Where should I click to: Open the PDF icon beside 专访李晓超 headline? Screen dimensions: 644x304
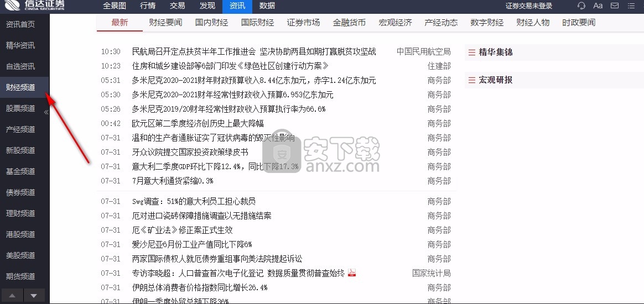tap(352, 273)
